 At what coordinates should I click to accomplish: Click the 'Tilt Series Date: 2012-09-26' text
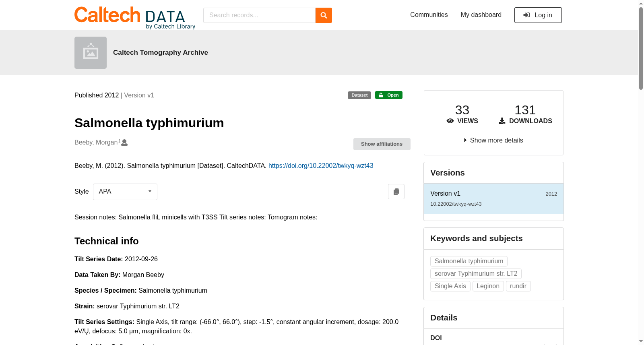116,259
